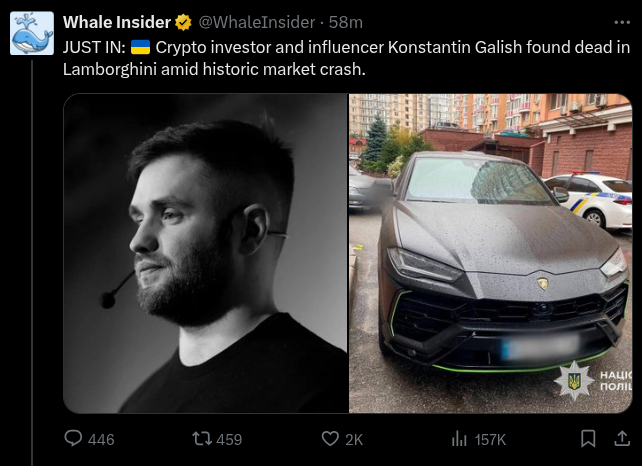Bookmark this post
Viewport: 642px width, 466px height.
[x=589, y=439]
